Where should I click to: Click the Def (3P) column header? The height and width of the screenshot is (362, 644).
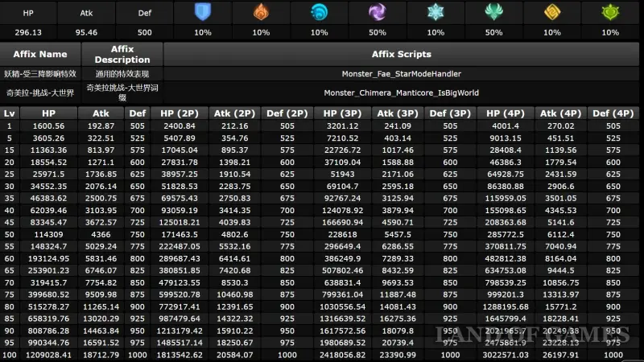tap(450, 113)
